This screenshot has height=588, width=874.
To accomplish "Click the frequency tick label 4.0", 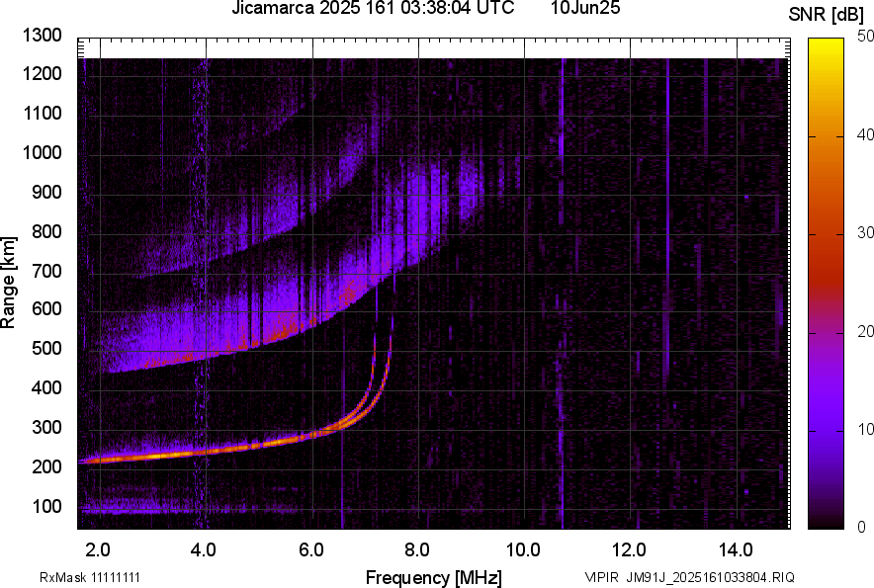I will 203,550.
